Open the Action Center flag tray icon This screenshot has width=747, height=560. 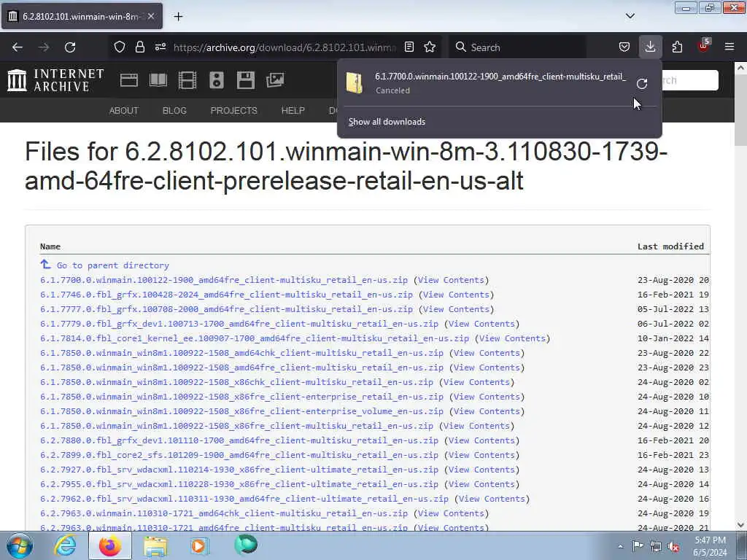(638, 545)
